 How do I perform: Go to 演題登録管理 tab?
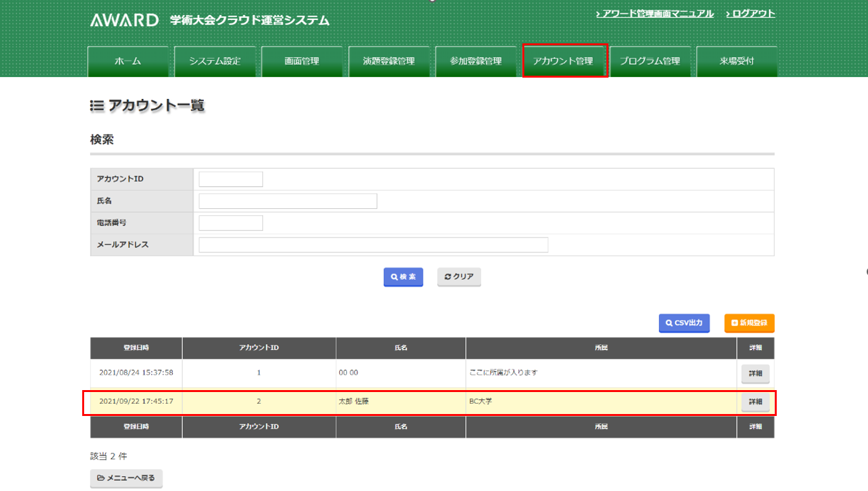click(389, 61)
